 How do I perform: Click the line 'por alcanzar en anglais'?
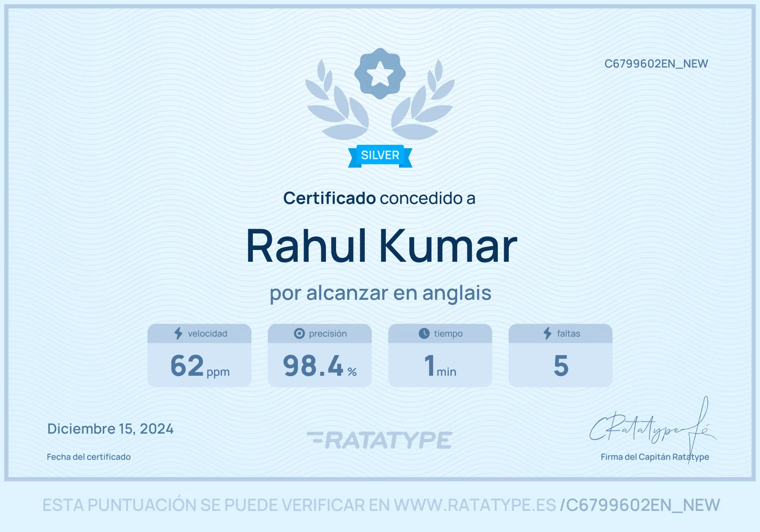(x=380, y=293)
